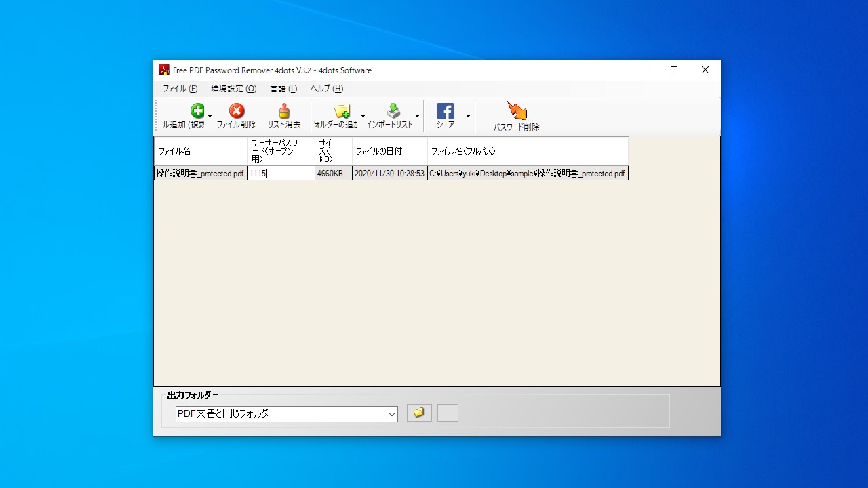The height and width of the screenshot is (488, 868).
Task: Click the リスト消去 brush icon
Action: pyautogui.click(x=284, y=111)
